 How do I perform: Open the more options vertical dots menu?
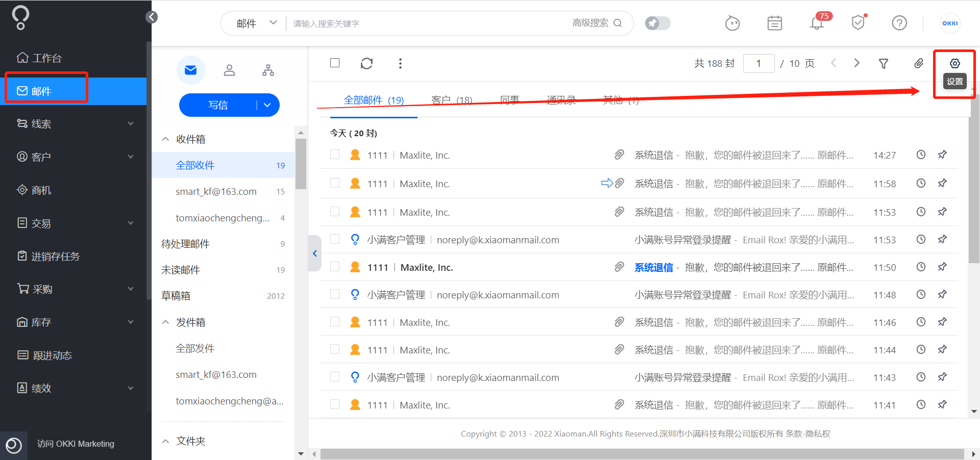coord(400,63)
